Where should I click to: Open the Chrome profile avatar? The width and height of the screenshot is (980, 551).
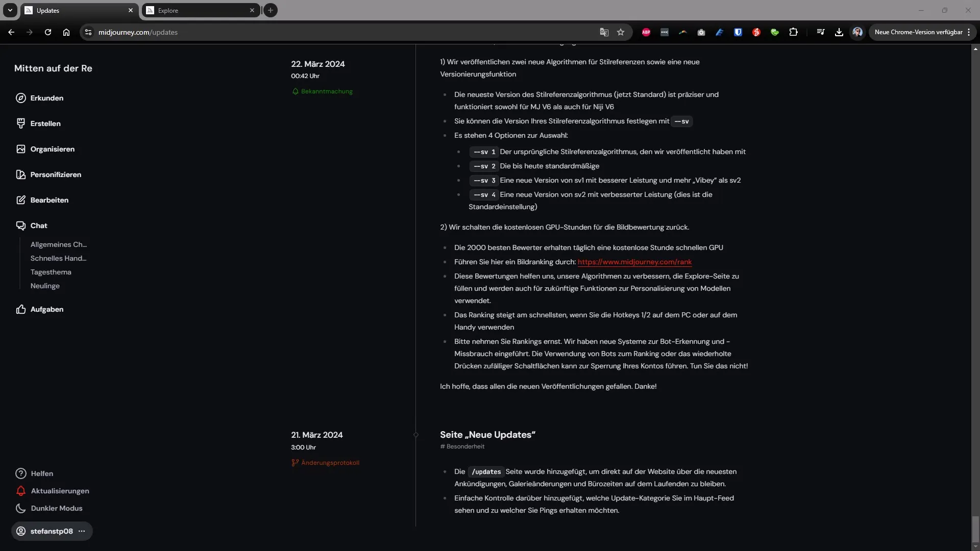857,32
